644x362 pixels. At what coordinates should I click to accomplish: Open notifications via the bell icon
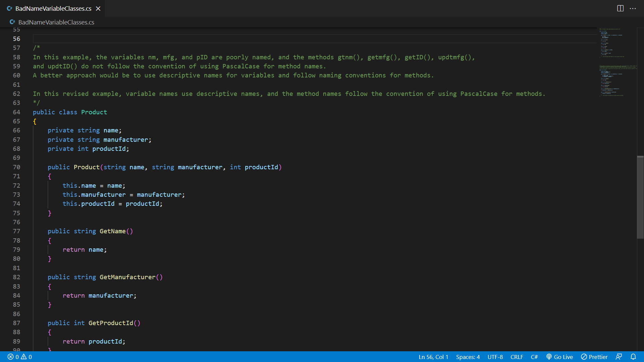tap(633, 357)
